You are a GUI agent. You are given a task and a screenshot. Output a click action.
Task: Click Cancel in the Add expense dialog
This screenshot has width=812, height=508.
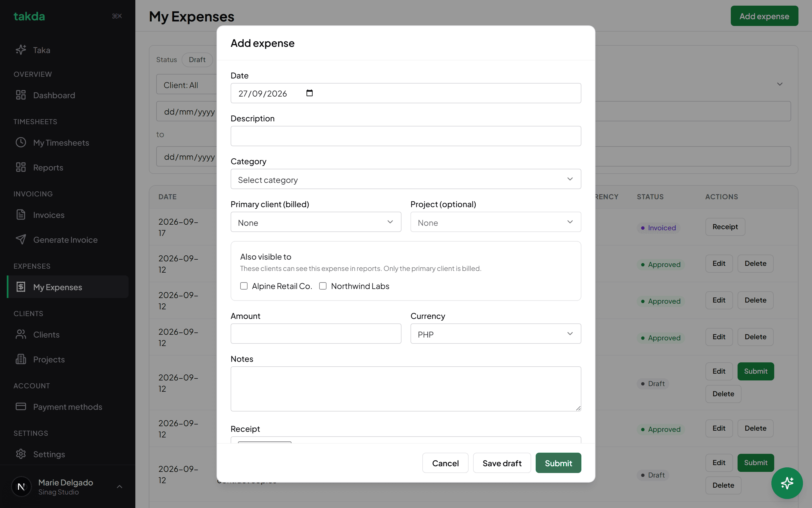[x=445, y=463]
